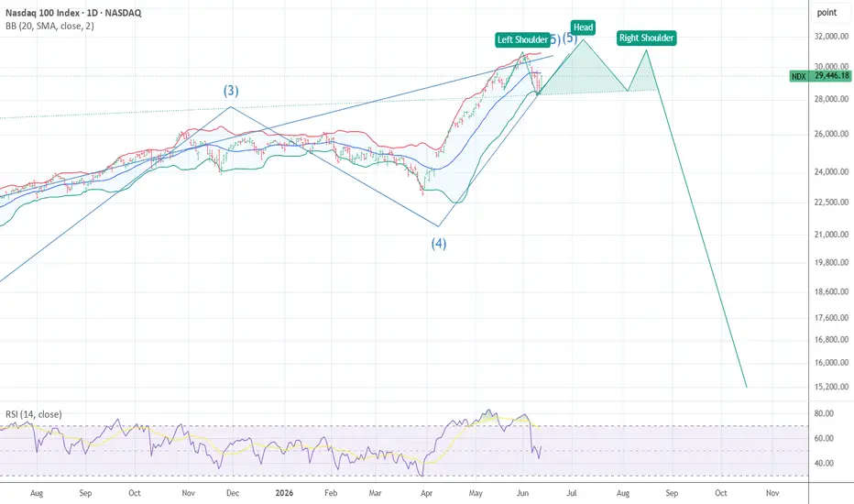Image resolution: width=854 pixels, height=504 pixels.
Task: Click the RSI 40.00 scale label
Action: coord(824,463)
